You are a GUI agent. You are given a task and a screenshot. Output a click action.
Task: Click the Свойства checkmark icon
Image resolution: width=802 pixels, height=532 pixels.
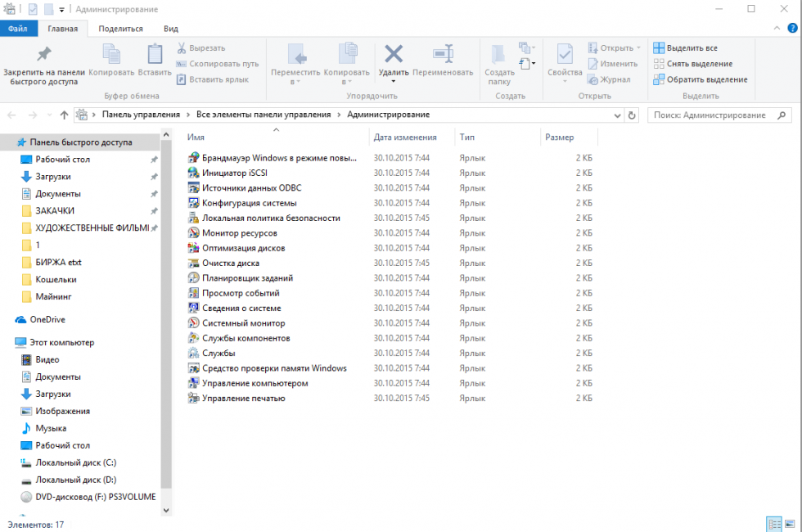[x=565, y=54]
